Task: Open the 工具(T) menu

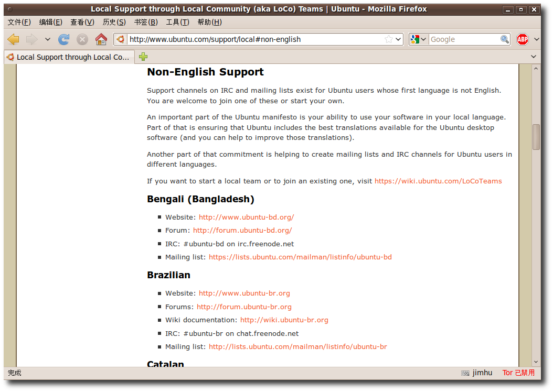Action: (178, 22)
